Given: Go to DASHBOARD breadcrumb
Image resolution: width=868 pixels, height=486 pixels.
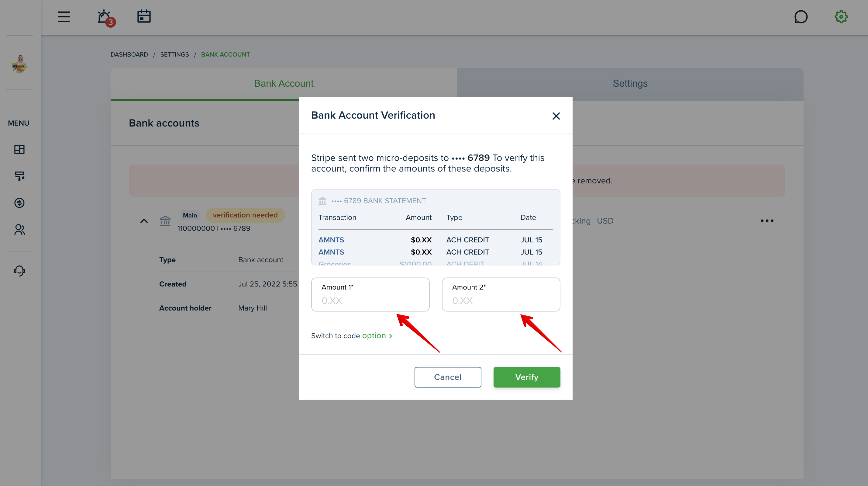Looking at the screenshot, I should tap(129, 54).
